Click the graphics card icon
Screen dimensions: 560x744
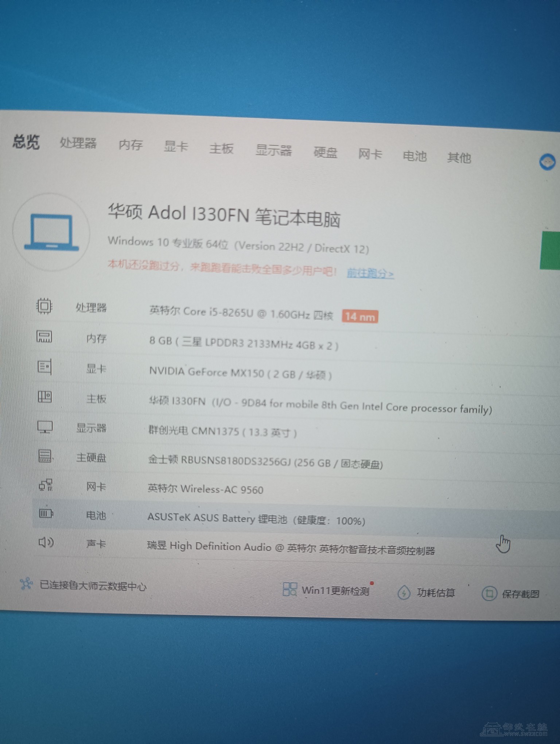(45, 367)
